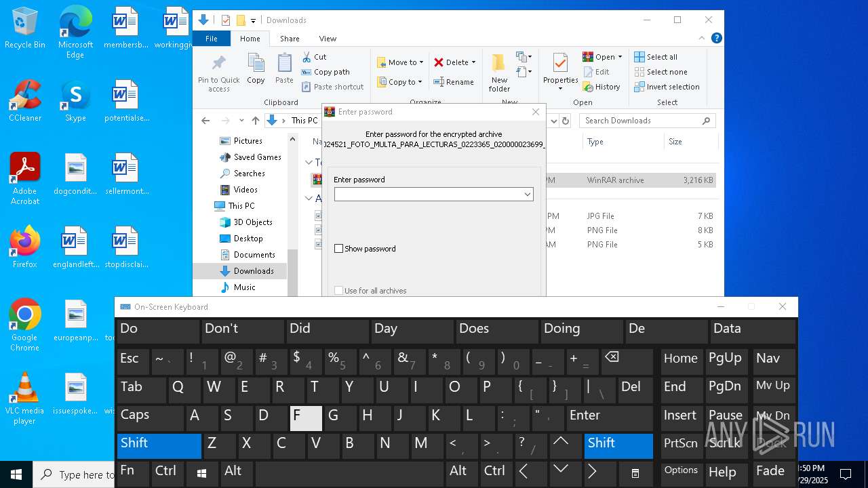Create a New folder from ribbon
The width and height of the screenshot is (868, 488).
pos(499,73)
